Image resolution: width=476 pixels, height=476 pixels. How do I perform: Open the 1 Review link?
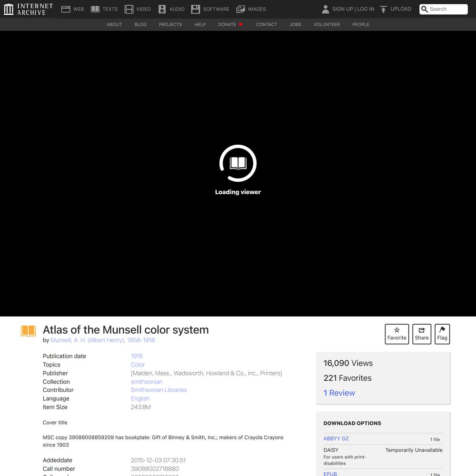(x=339, y=393)
